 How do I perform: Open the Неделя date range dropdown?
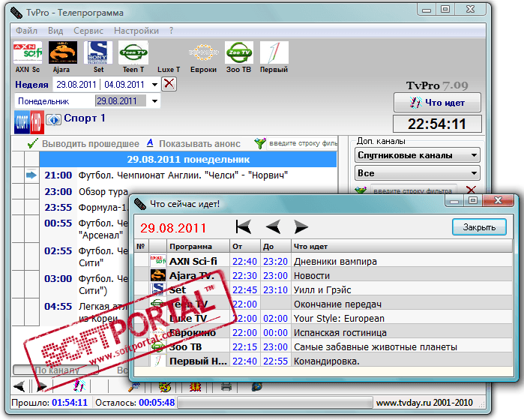[x=154, y=85]
